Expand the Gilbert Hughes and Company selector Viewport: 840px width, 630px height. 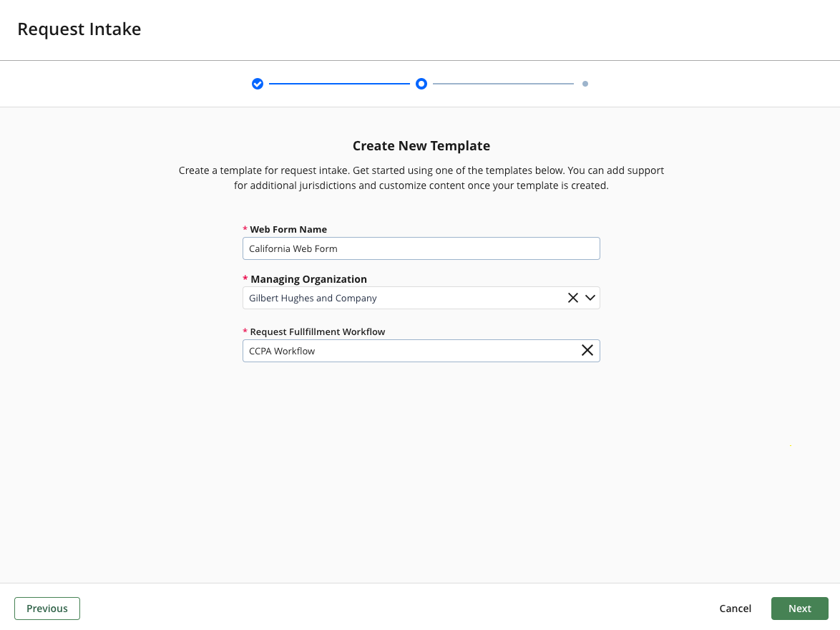590,297
